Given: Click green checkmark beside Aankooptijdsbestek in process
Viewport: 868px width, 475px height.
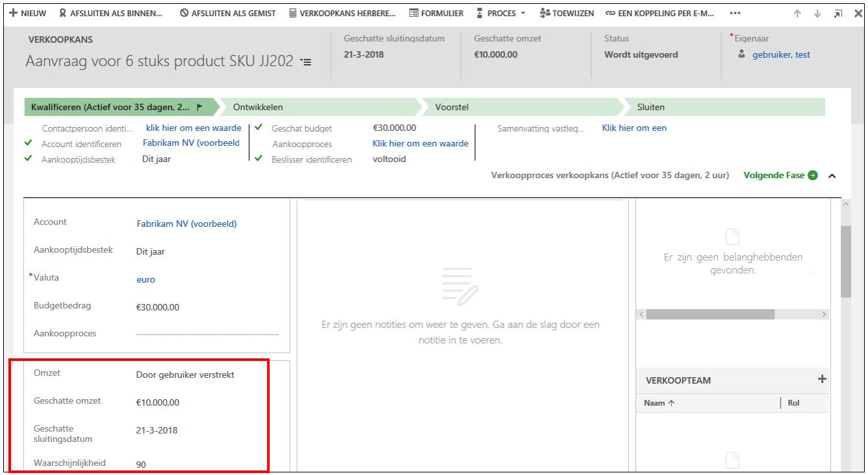Looking at the screenshot, I should click(x=28, y=158).
